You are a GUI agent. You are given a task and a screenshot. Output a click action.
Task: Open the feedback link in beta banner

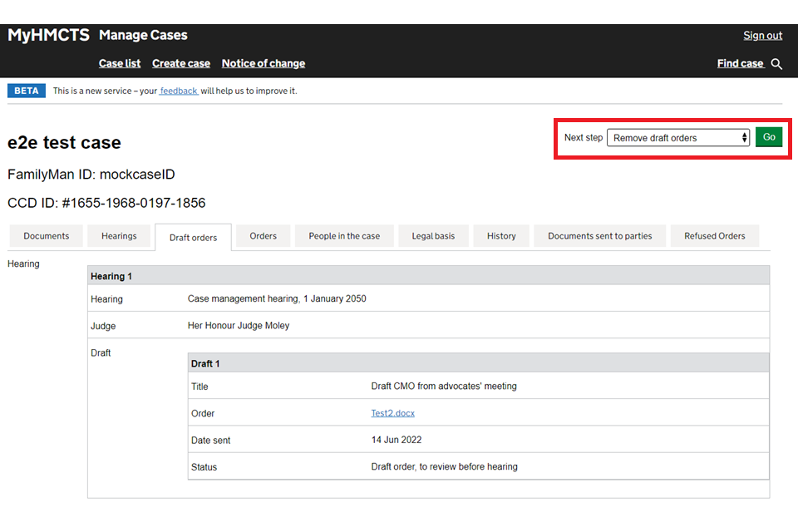pyautogui.click(x=179, y=91)
